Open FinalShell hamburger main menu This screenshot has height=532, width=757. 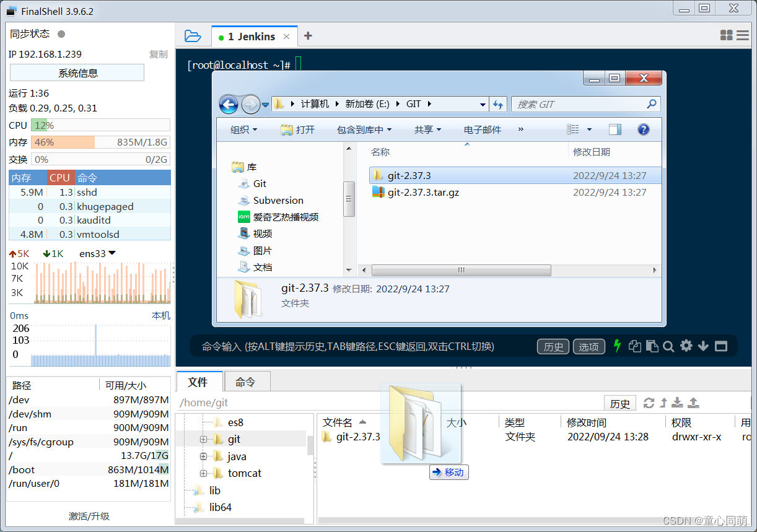tap(742, 36)
